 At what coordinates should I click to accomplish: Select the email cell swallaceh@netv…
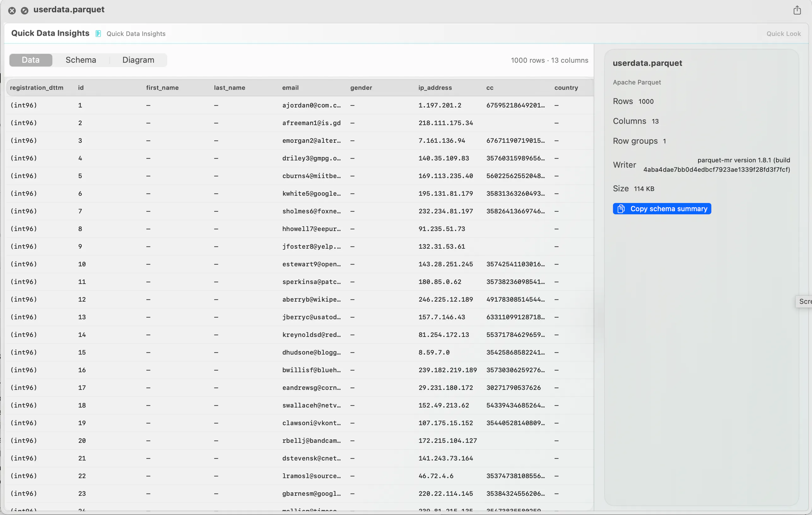tap(312, 405)
